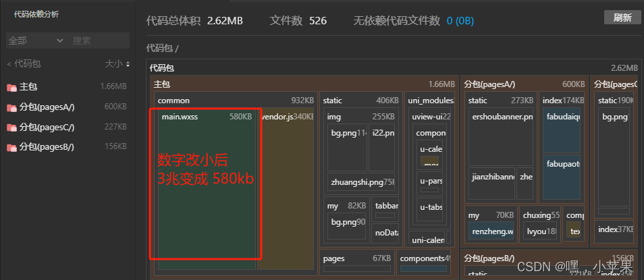This screenshot has width=644, height=280.
Task: Click the 主包 folder icon
Action: click(11, 87)
